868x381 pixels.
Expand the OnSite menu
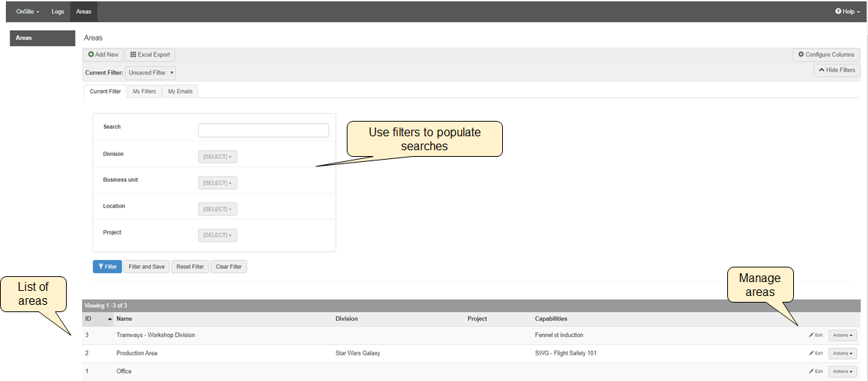[28, 12]
